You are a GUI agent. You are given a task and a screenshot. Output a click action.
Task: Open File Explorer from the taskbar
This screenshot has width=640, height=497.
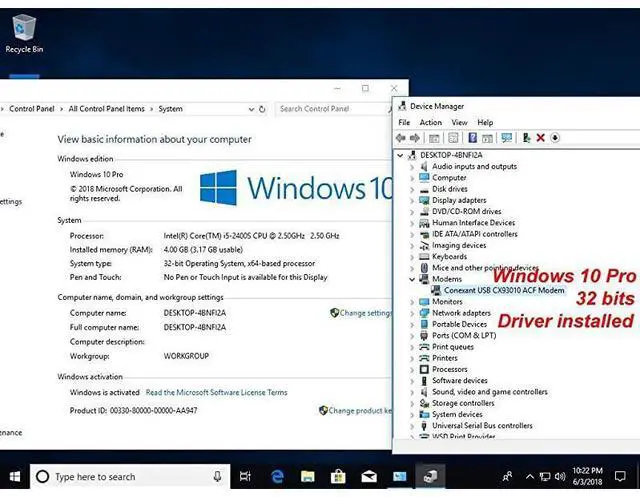click(308, 477)
